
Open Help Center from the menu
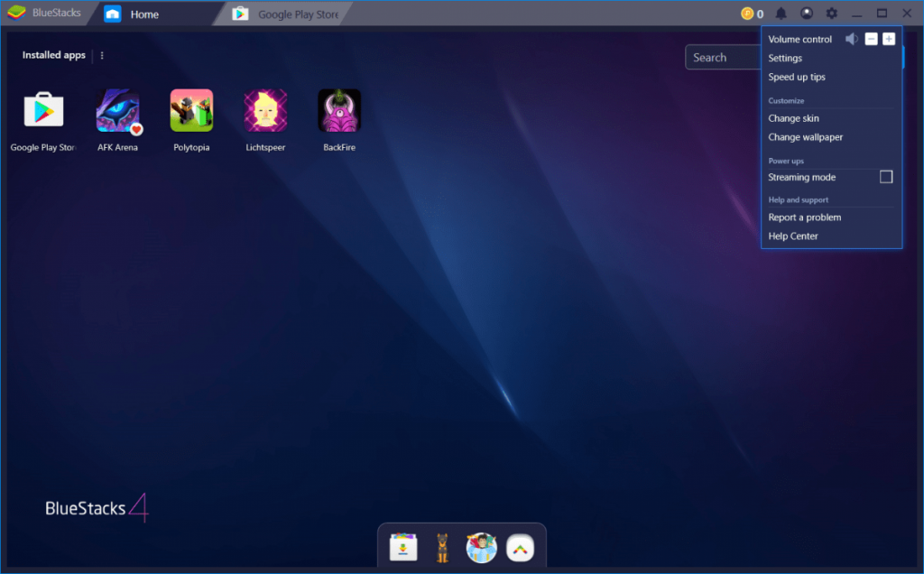pos(792,236)
